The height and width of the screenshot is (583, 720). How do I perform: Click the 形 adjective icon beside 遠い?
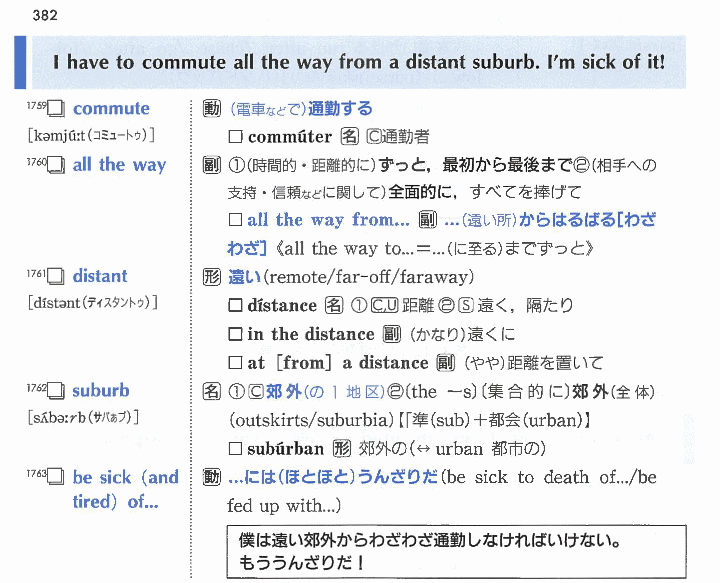point(211,277)
